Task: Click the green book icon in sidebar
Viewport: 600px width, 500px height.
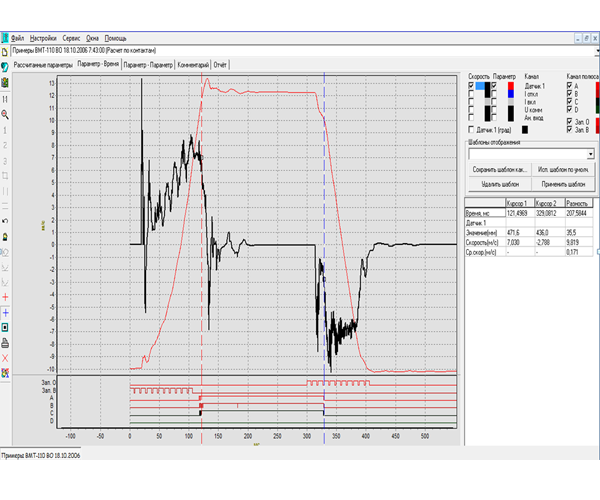Action: (5, 82)
